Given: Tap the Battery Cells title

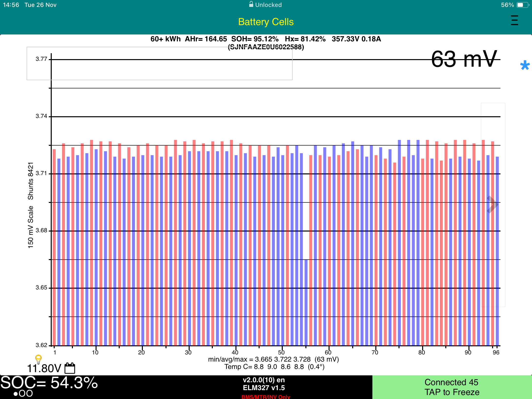Looking at the screenshot, I should point(266,22).
